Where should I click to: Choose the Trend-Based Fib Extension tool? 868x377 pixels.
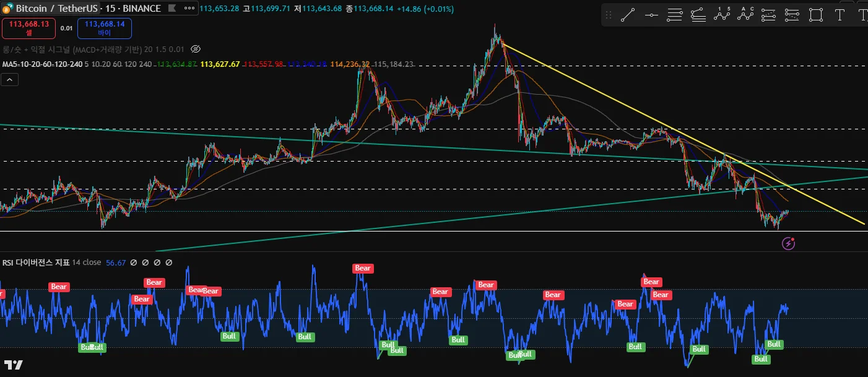pos(698,15)
